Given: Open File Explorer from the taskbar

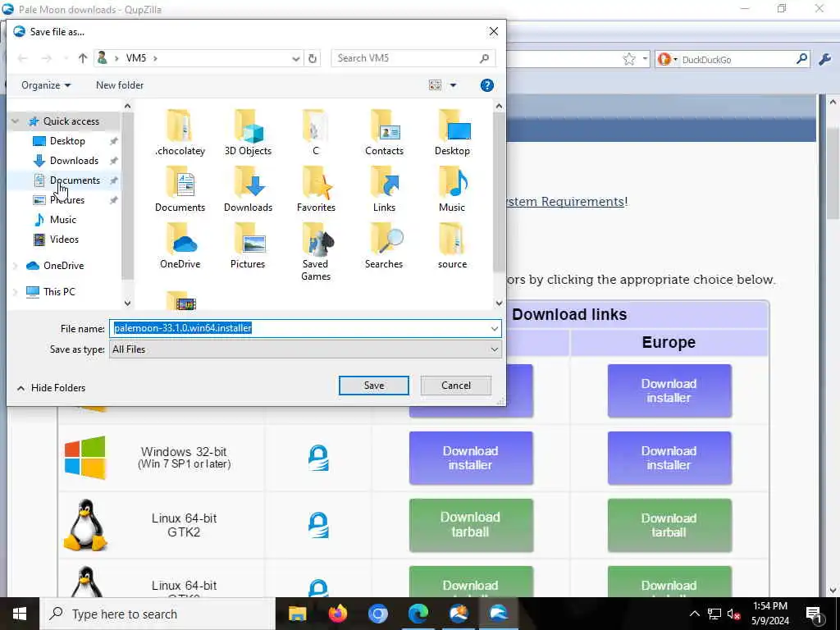Looking at the screenshot, I should click(297, 614).
